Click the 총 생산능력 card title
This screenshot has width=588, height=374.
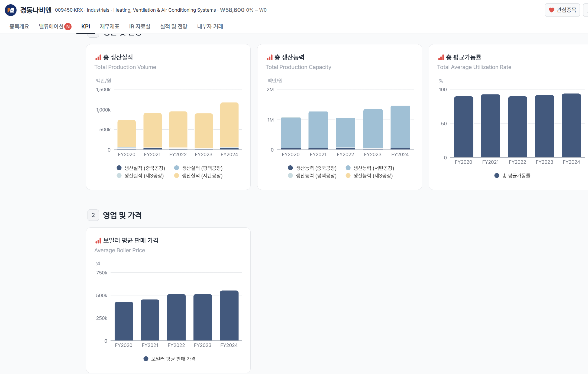(x=289, y=57)
